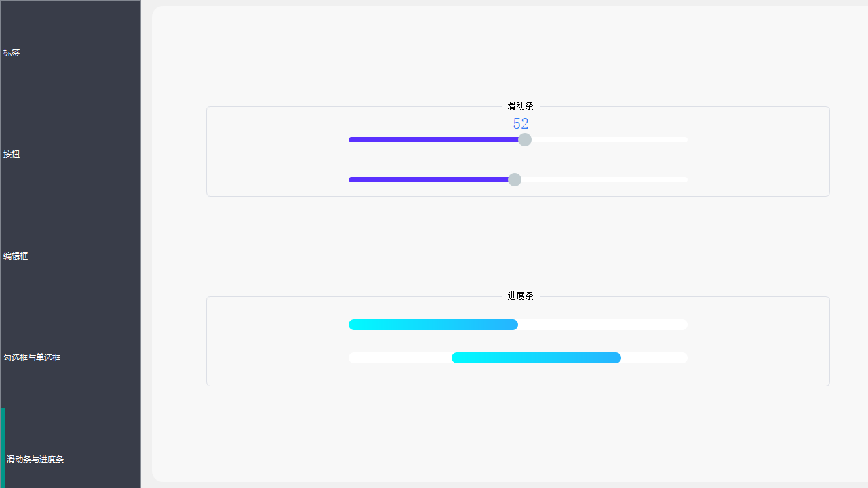
Task: Select the 滑动条与进度条 sidebar item
Action: 71,459
